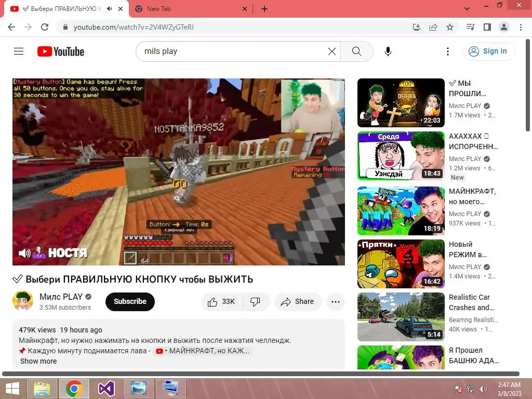Dislike the video with thumbs-down

click(x=256, y=302)
